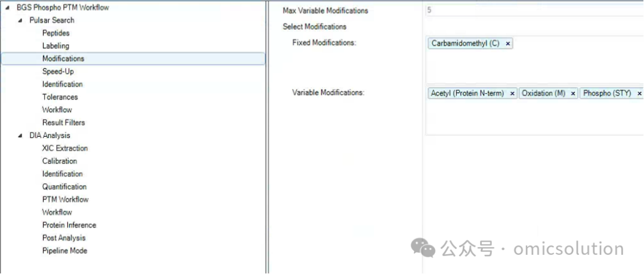The image size is (644, 274).
Task: Select Labeling under Pulsar Search
Action: (55, 46)
